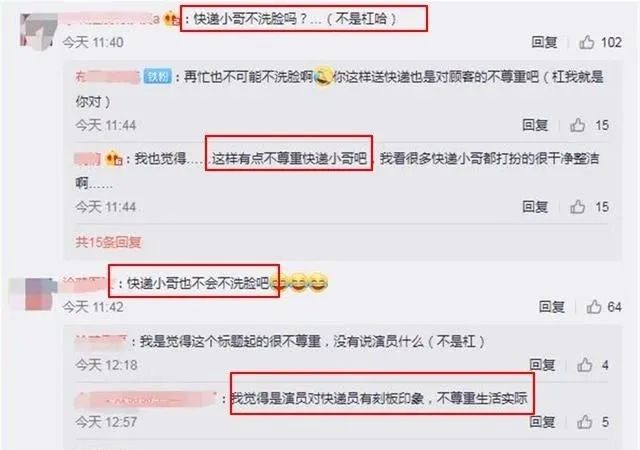Click the VIP badge beside first commenter name
The image size is (640, 450).
(171, 19)
